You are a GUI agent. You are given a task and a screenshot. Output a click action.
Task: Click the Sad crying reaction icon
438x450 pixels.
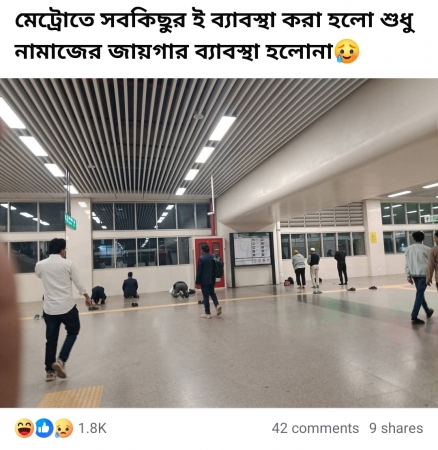click(x=63, y=428)
